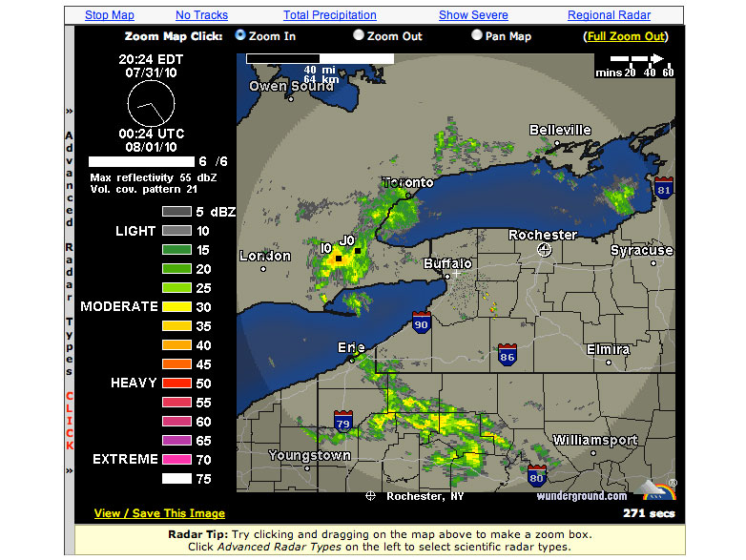Click Stop Map in top menu
Image resolution: width=746 pixels, height=560 pixels.
click(110, 15)
